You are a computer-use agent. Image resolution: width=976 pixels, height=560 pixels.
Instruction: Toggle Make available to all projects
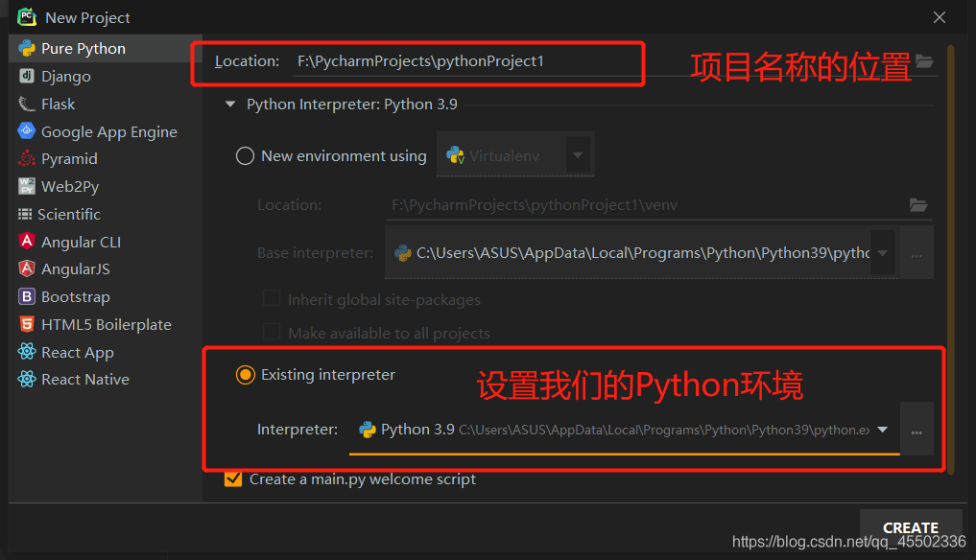point(272,333)
